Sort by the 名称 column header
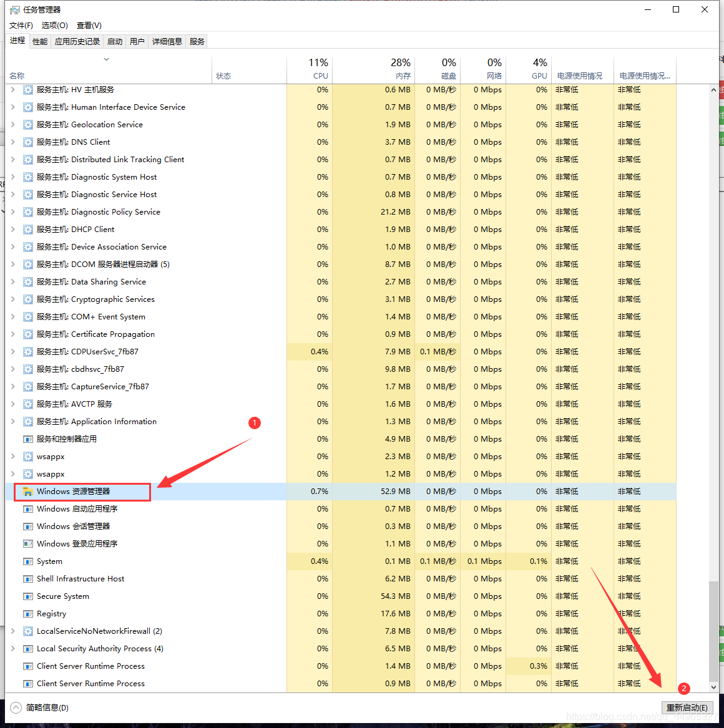Screen dimensions: 724x728 click(109, 70)
